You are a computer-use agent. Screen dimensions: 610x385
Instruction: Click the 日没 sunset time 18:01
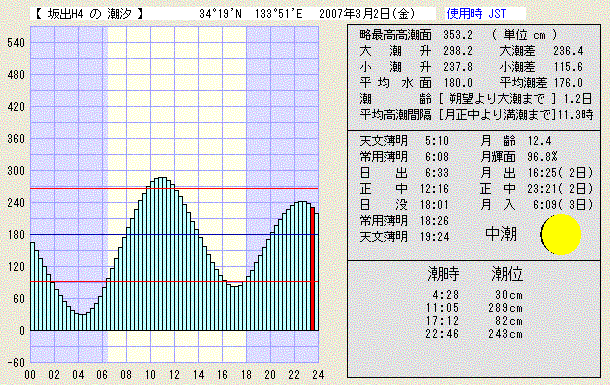click(434, 205)
